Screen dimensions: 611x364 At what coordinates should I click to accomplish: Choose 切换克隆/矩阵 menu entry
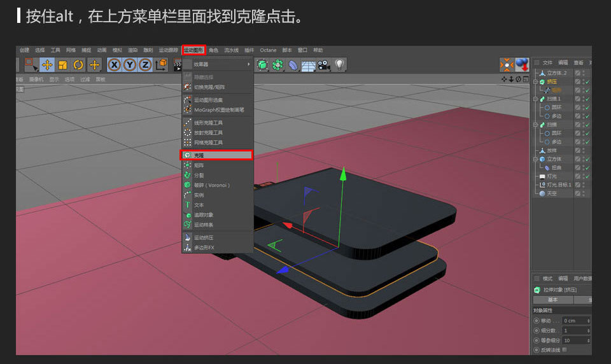(218, 87)
